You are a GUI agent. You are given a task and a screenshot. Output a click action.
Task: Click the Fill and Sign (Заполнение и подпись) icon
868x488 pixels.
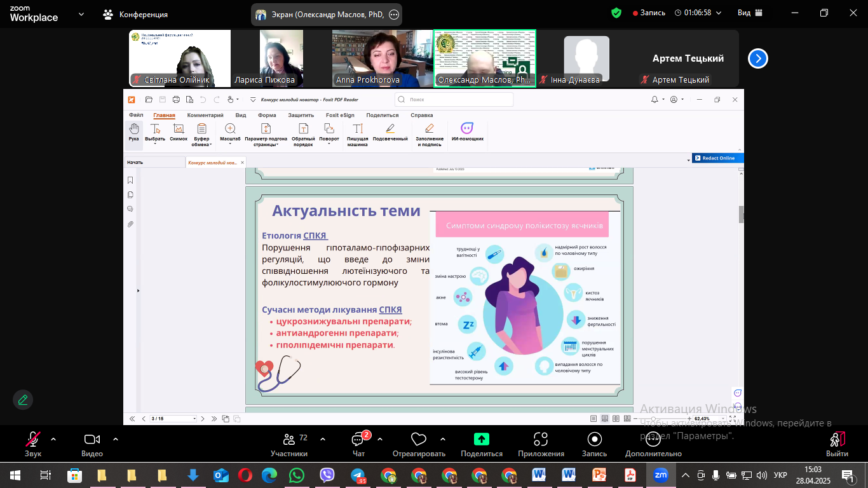tap(430, 128)
